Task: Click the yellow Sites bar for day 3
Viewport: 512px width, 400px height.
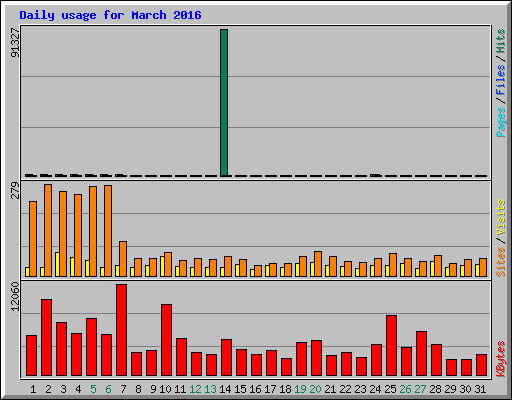Action: 57,264
